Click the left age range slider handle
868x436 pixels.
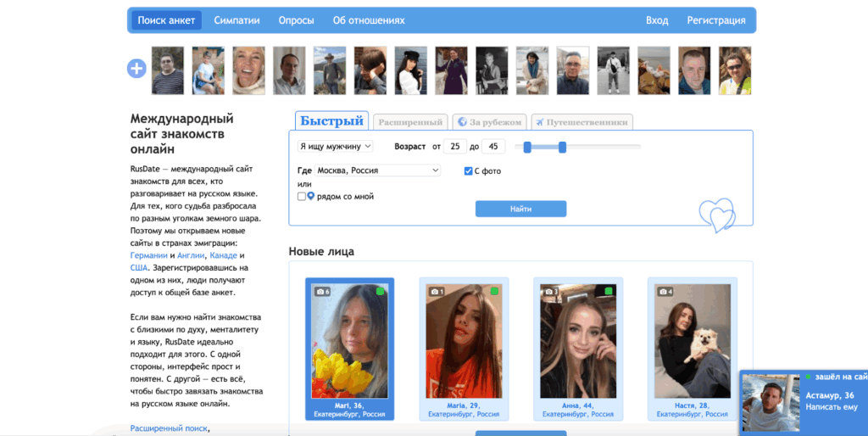(527, 148)
